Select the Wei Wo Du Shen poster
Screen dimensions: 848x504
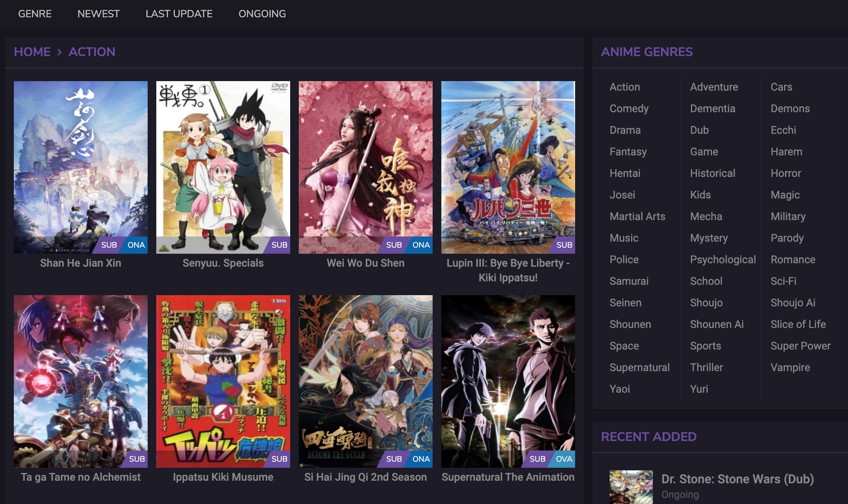[366, 167]
